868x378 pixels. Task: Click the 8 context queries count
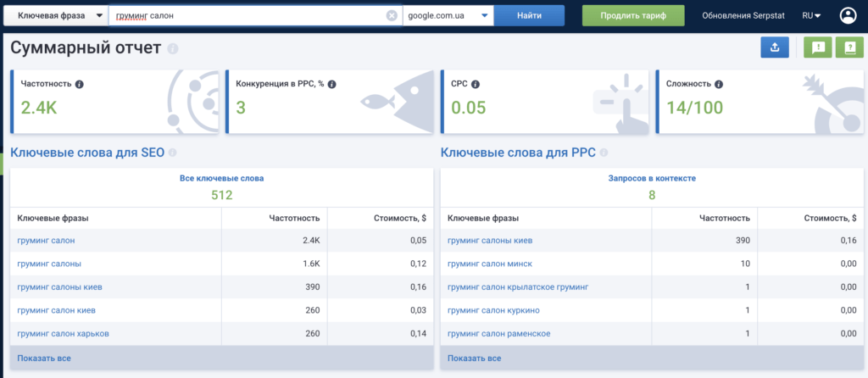point(652,195)
